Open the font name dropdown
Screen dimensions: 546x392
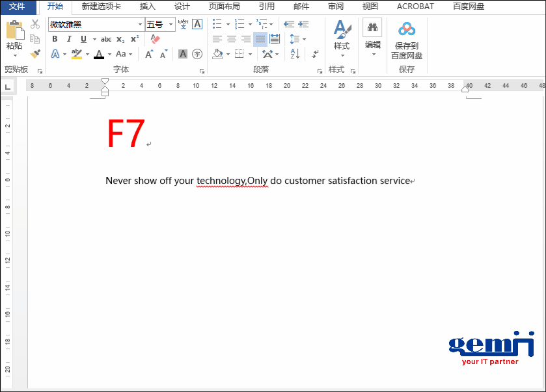point(140,23)
